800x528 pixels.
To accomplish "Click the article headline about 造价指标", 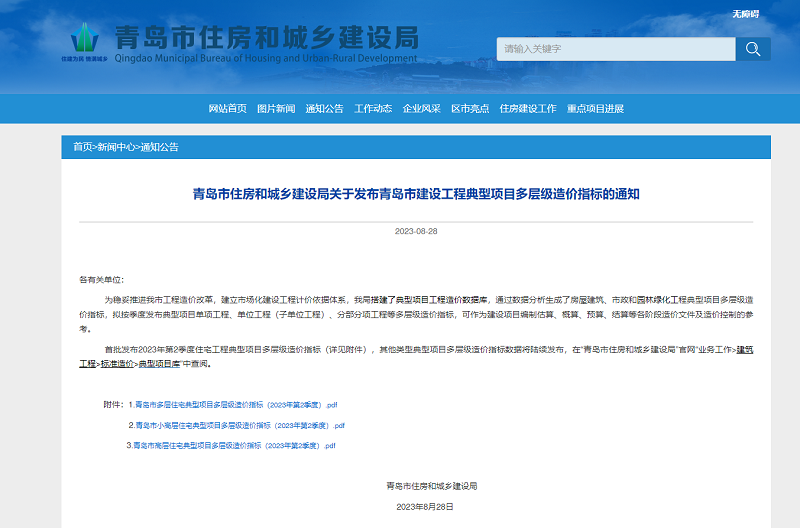I will (x=415, y=193).
